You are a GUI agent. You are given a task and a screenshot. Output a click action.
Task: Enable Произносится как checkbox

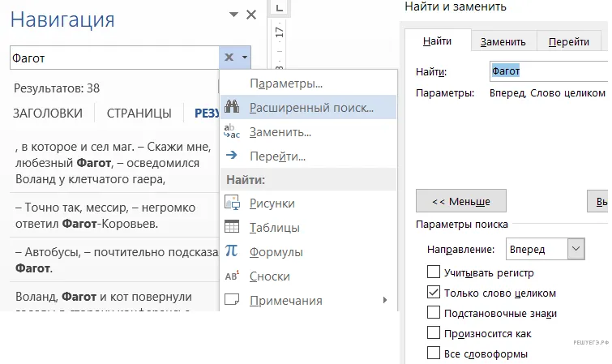coord(434,332)
